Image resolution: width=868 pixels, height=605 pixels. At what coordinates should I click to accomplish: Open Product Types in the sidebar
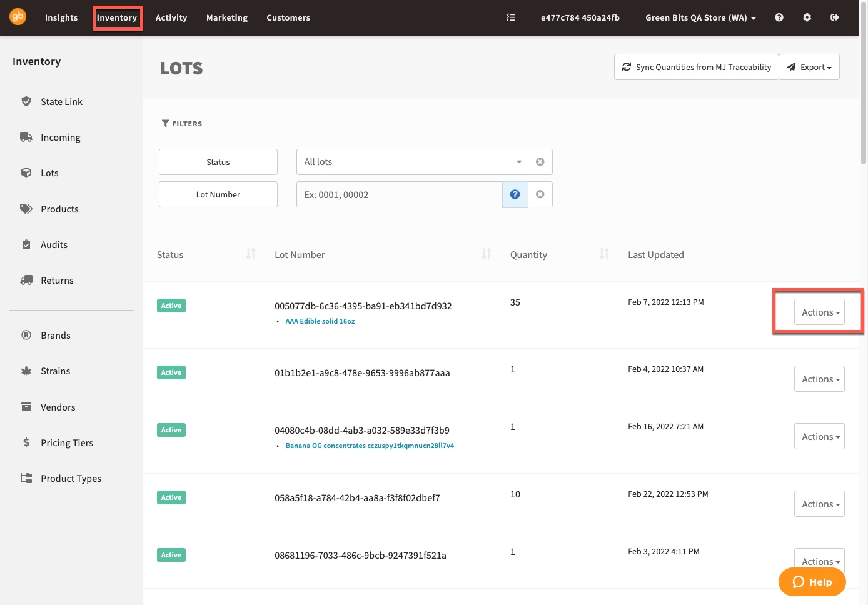click(71, 479)
